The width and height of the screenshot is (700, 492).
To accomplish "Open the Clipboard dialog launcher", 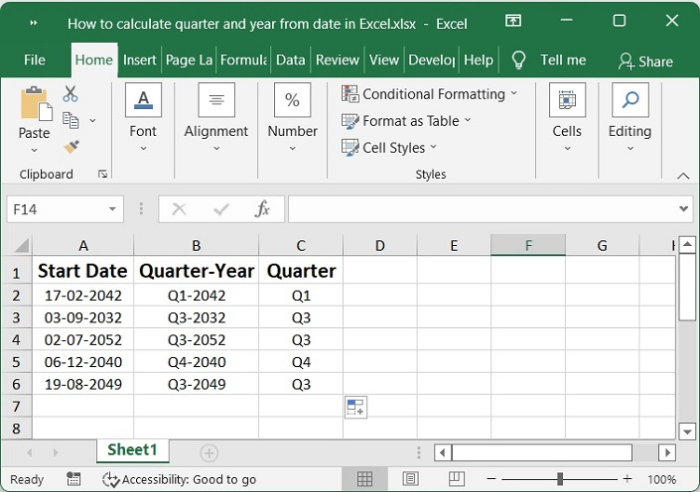I will click(x=102, y=174).
